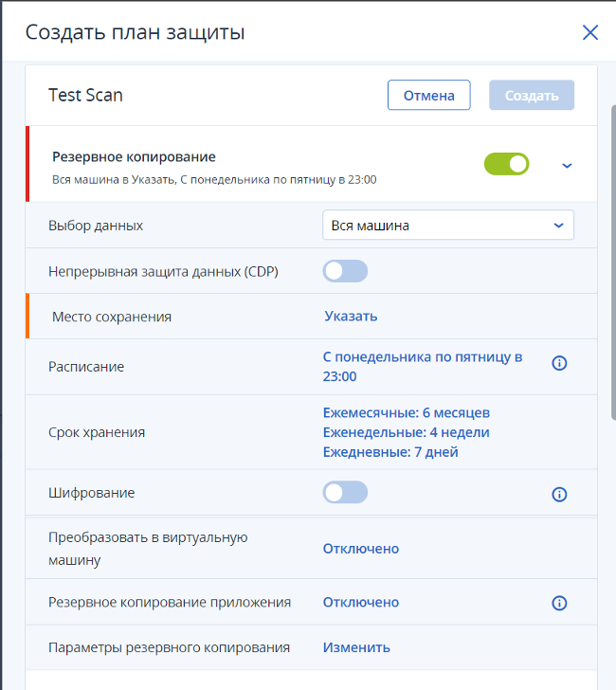Click Ежемесячные: 6 месяцев retention link

coord(407,413)
